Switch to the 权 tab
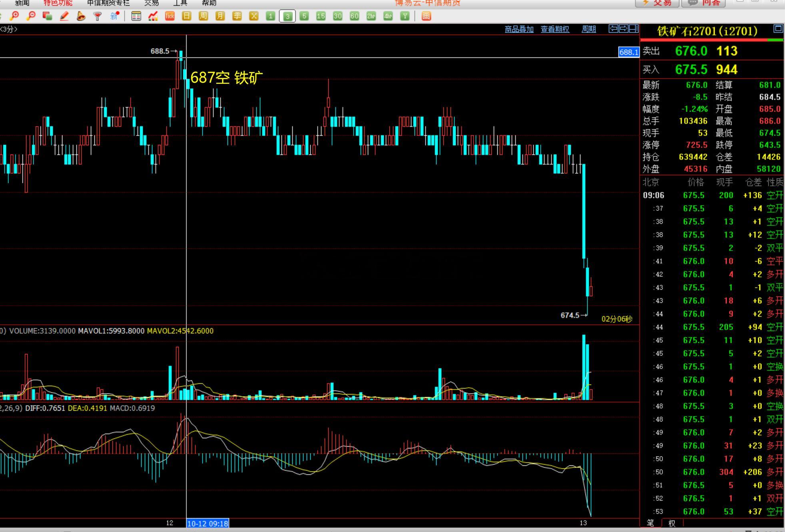 click(672, 523)
